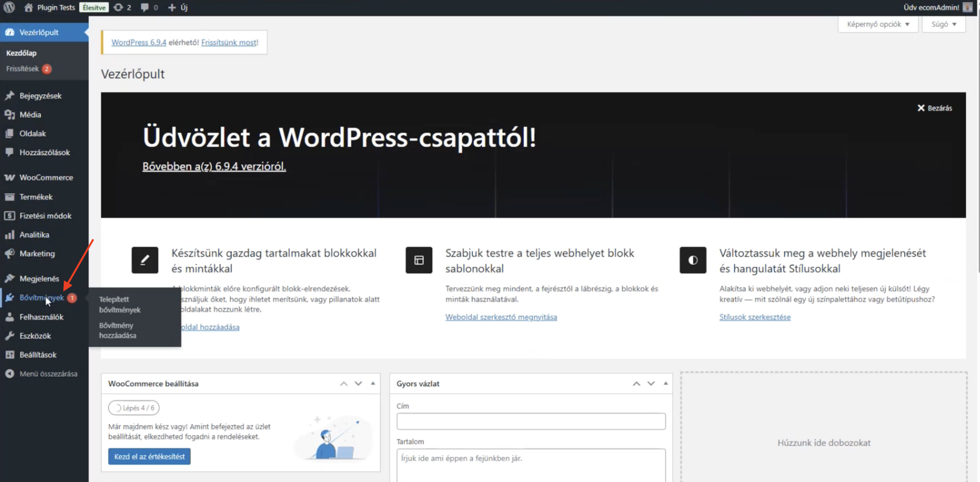The image size is (980, 482).
Task: Click the pencil edit icon in welcome panel
Action: [x=145, y=260]
